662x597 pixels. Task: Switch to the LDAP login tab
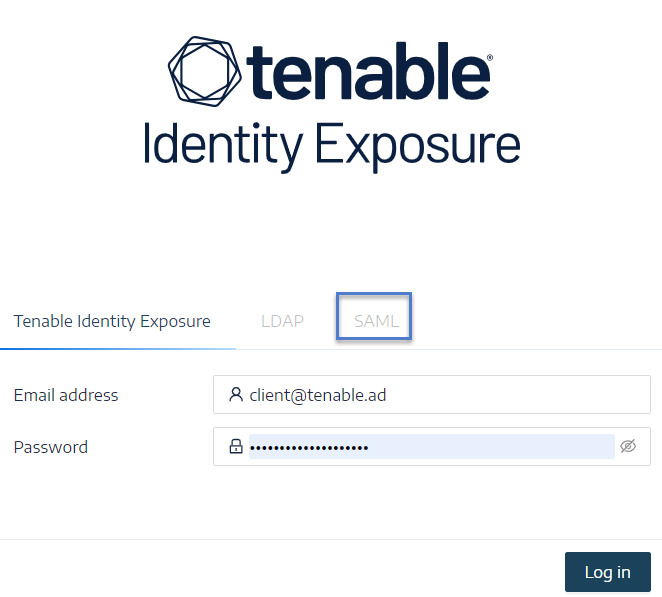282,321
